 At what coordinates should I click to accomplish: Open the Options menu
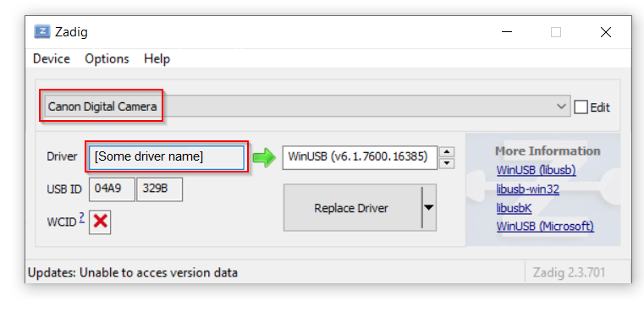[x=107, y=58]
